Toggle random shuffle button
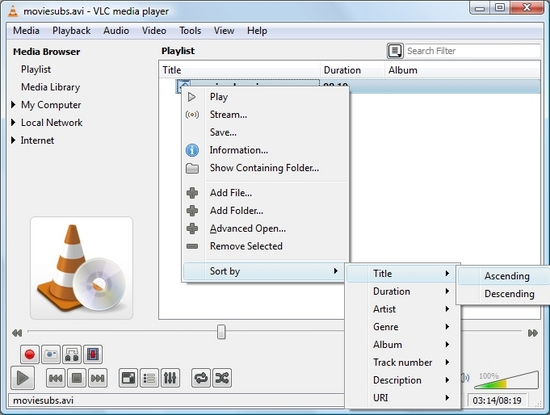Viewport: 550px width, 415px height. pyautogui.click(x=222, y=378)
